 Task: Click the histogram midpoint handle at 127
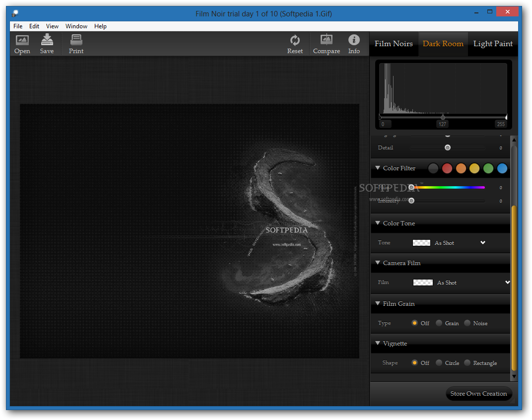(443, 117)
